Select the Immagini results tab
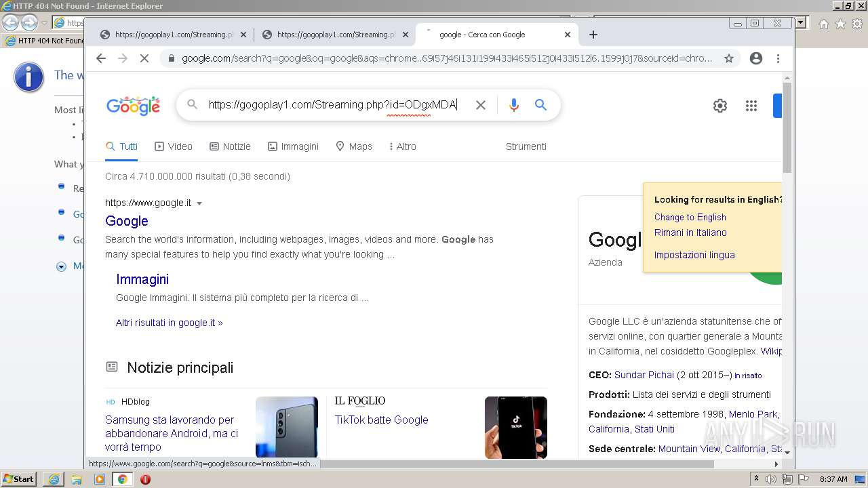This screenshot has height=488, width=868. click(x=293, y=146)
